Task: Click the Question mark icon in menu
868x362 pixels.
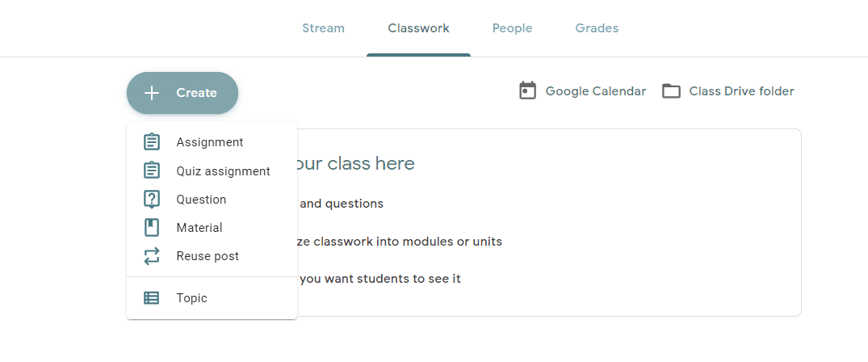Action: [152, 199]
